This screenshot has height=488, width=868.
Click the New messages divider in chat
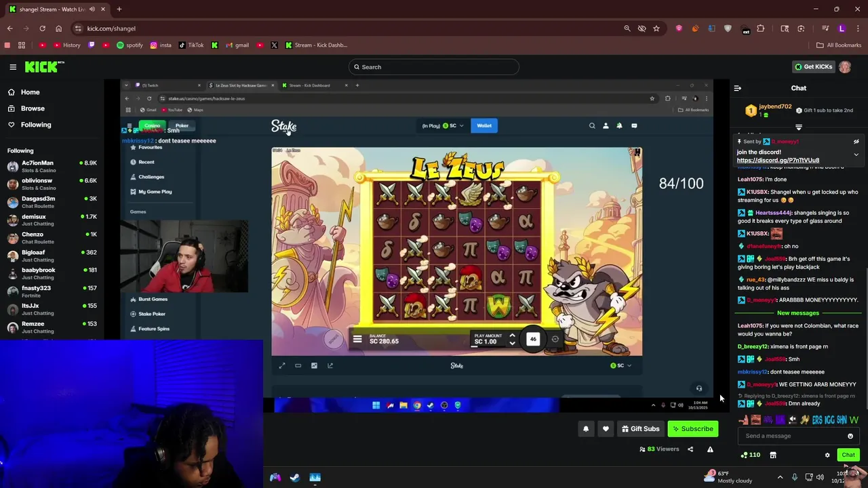point(798,313)
